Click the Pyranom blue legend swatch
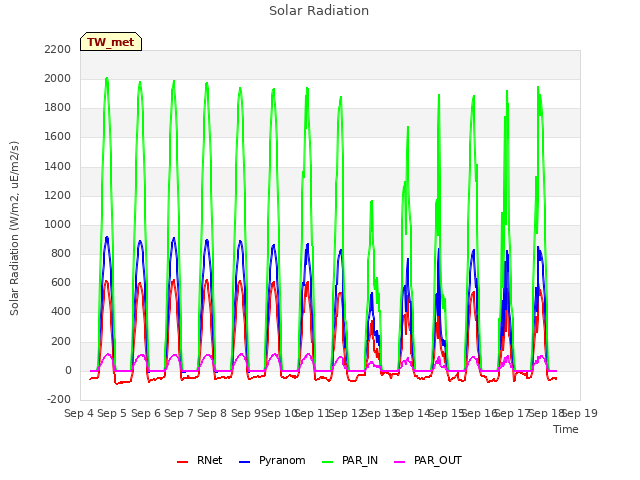Viewport: 640px width, 480px height. 244,462
